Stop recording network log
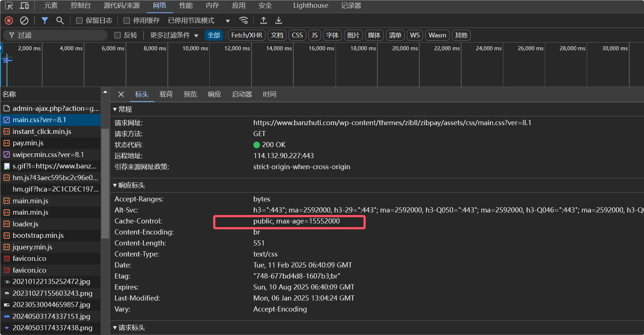 [9, 21]
